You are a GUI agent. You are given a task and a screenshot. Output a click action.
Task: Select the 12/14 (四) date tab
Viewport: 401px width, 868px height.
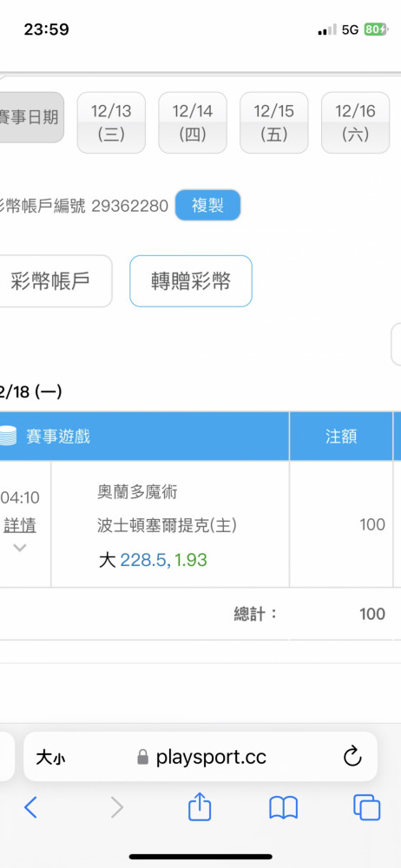[193, 122]
